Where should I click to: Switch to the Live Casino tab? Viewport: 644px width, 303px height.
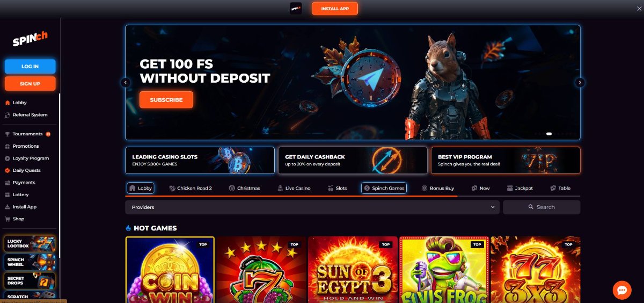pyautogui.click(x=294, y=188)
